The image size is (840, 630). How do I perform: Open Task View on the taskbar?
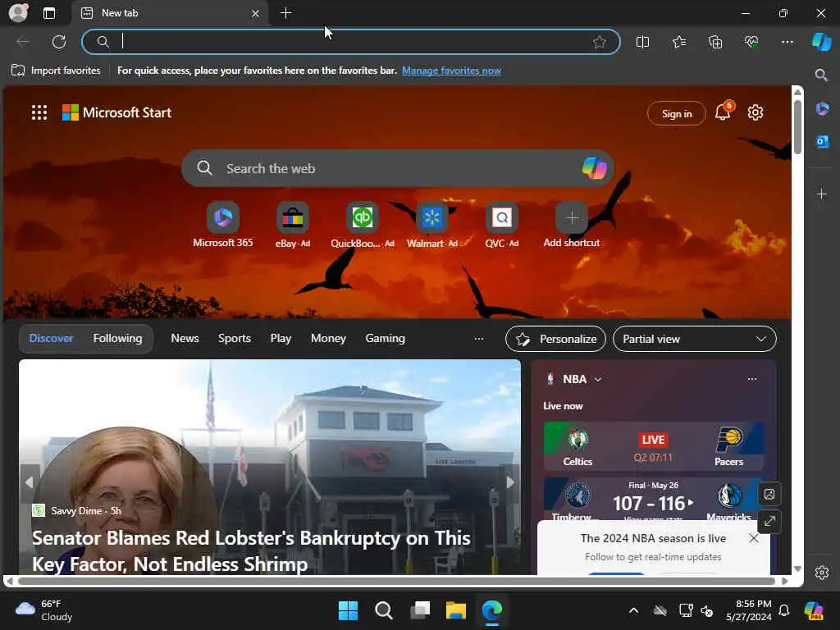click(421, 610)
